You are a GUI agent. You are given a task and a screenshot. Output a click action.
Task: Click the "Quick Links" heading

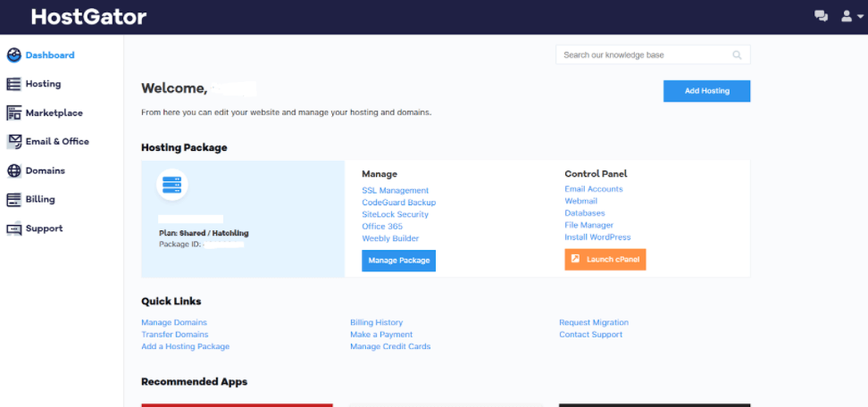tap(171, 302)
